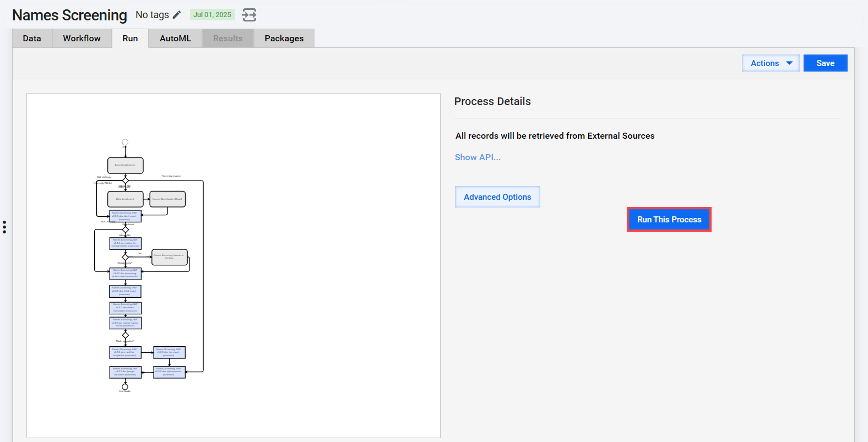Click the Start circle in the flowchart
The image size is (868, 442).
[x=125, y=142]
